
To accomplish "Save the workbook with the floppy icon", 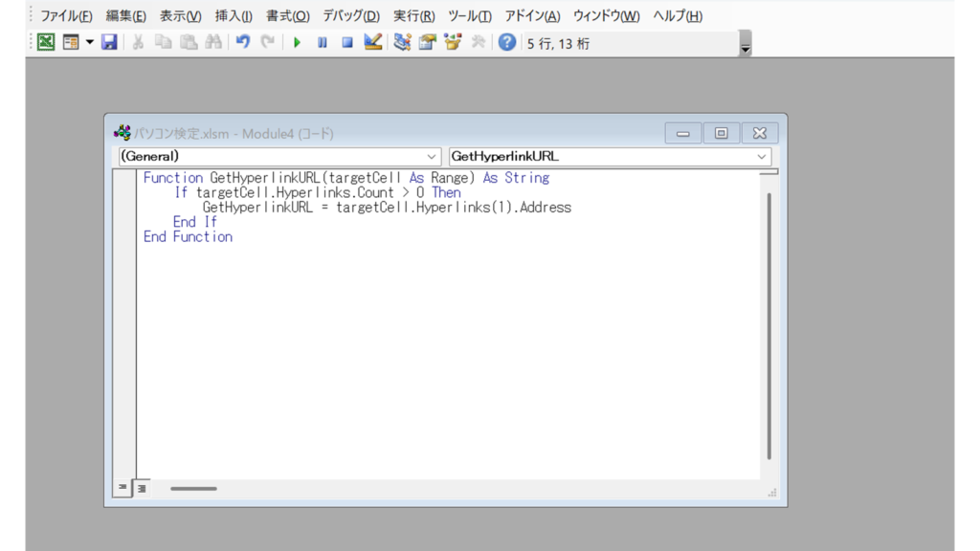I will tap(110, 42).
